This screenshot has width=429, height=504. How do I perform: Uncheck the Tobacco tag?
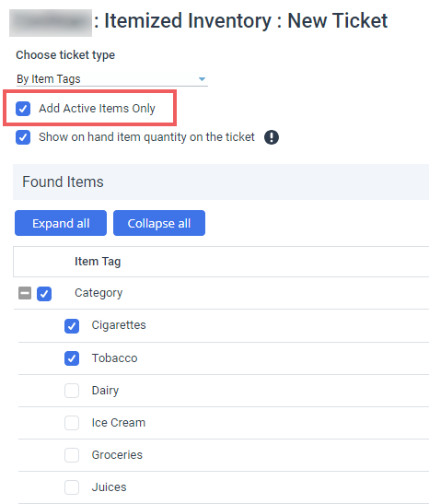tap(72, 358)
